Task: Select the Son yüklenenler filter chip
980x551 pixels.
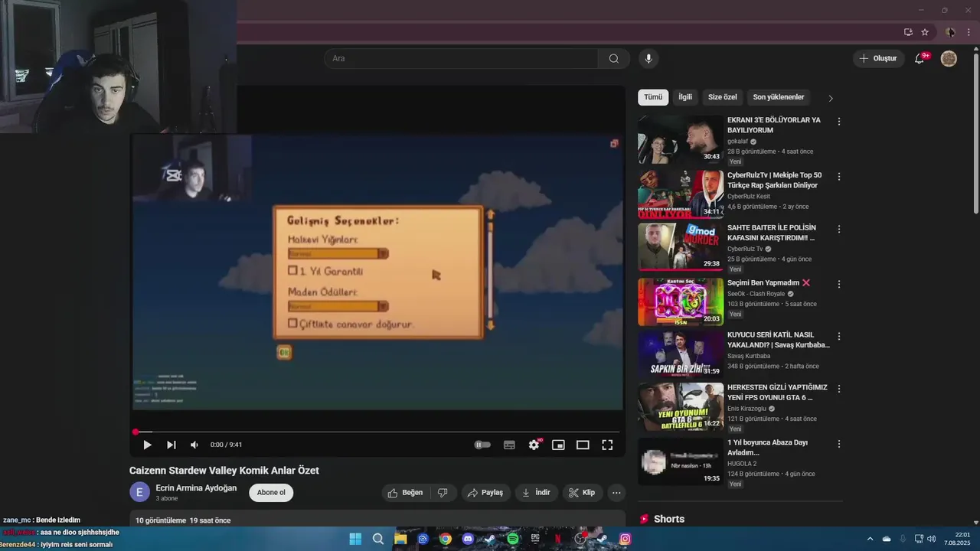Action: 779,97
